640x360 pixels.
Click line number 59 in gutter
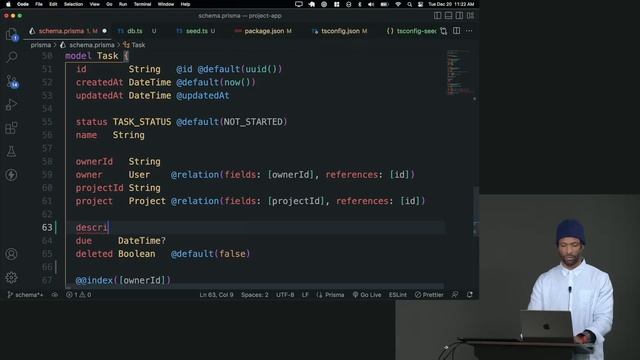tap(47, 175)
